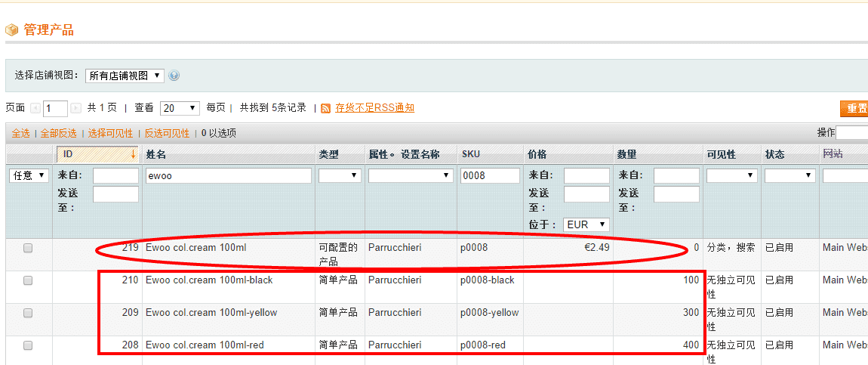
Task: Open product Ewoo col.cream 100ml-black
Action: point(209,280)
